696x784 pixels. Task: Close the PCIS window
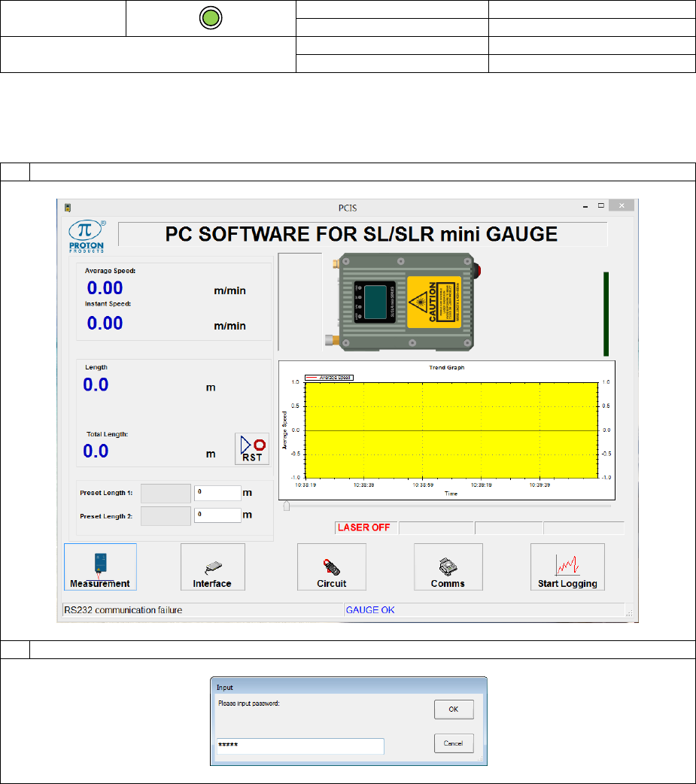[x=622, y=205]
